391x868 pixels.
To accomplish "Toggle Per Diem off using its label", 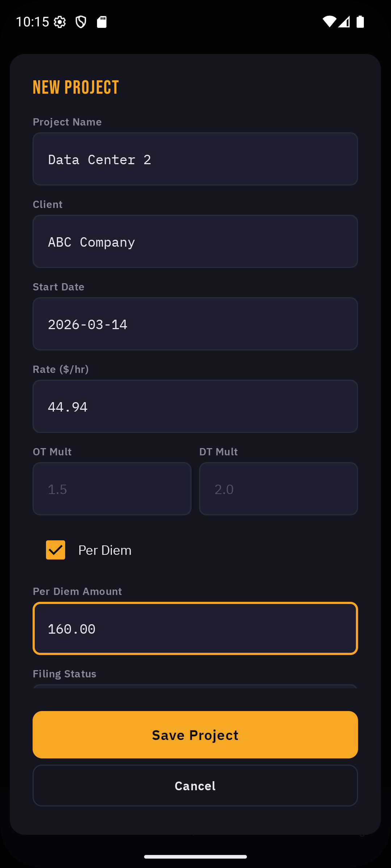I will (105, 550).
